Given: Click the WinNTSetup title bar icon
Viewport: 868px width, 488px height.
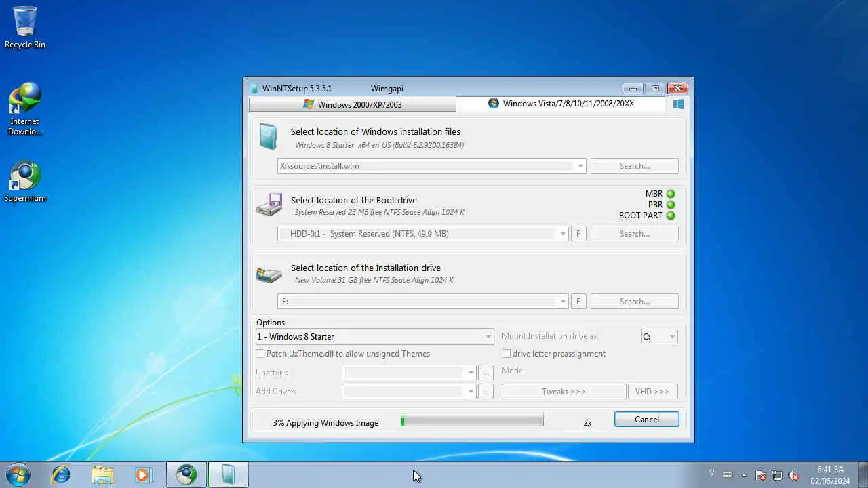Looking at the screenshot, I should click(254, 89).
